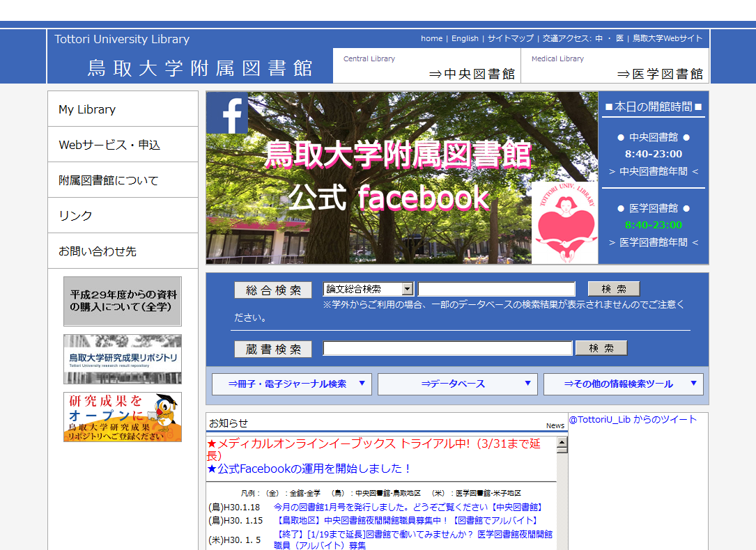Click the 総合検索 label button

coord(273,290)
